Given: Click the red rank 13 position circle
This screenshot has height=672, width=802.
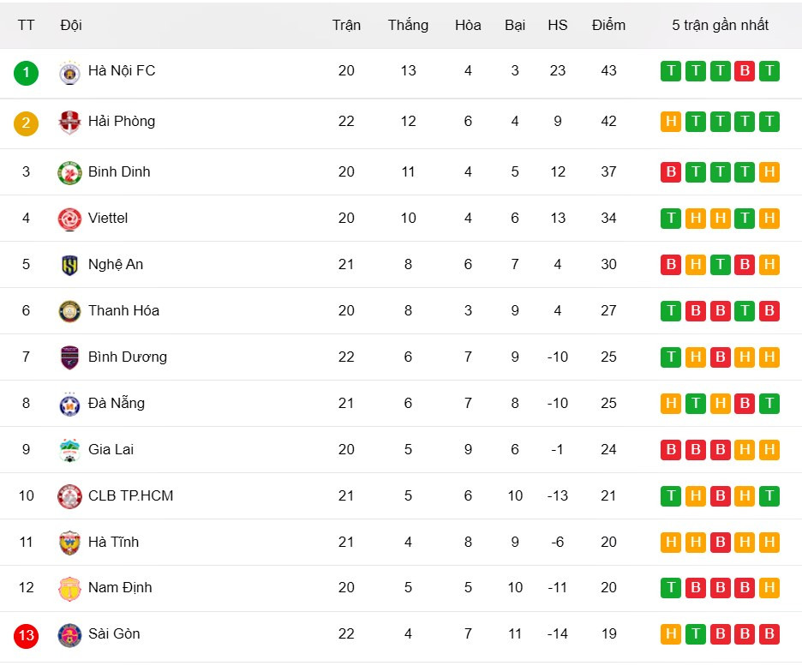Looking at the screenshot, I should [26, 635].
